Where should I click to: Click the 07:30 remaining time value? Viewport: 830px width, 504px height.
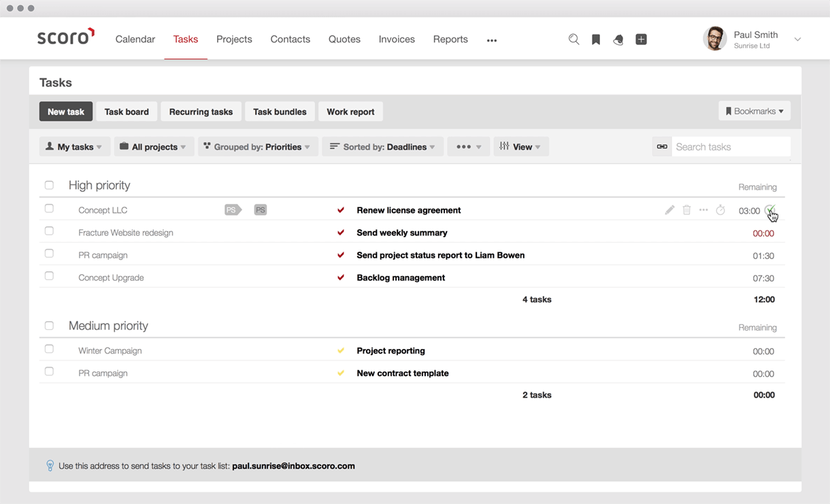(x=763, y=278)
